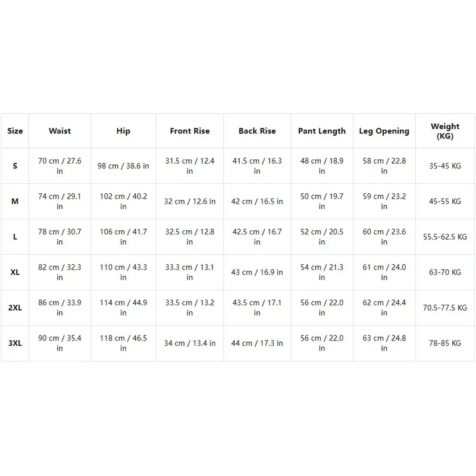The width and height of the screenshot is (476, 476).
Task: Select the Waist column header
Action: click(x=59, y=131)
